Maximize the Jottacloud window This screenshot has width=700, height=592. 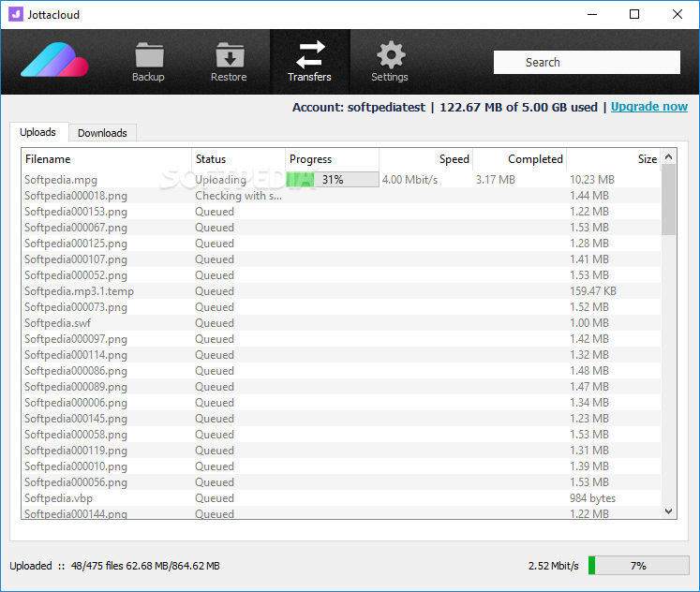(x=633, y=14)
